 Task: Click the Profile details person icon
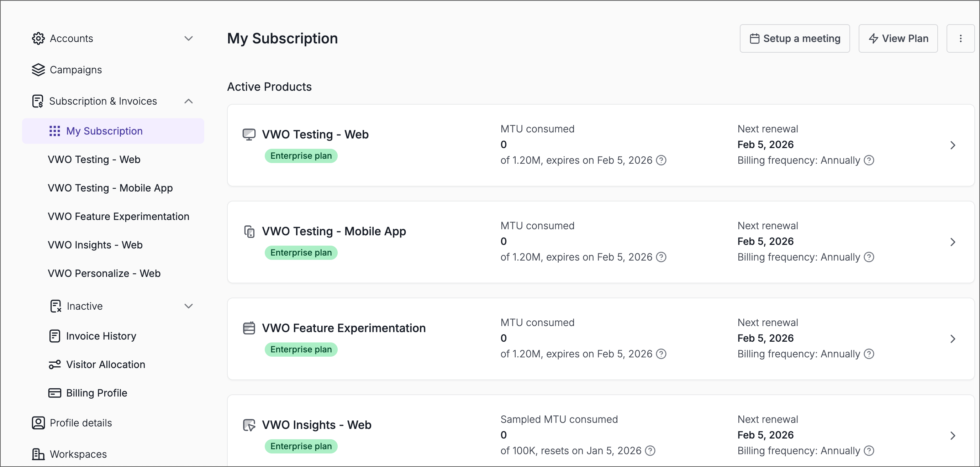point(38,423)
